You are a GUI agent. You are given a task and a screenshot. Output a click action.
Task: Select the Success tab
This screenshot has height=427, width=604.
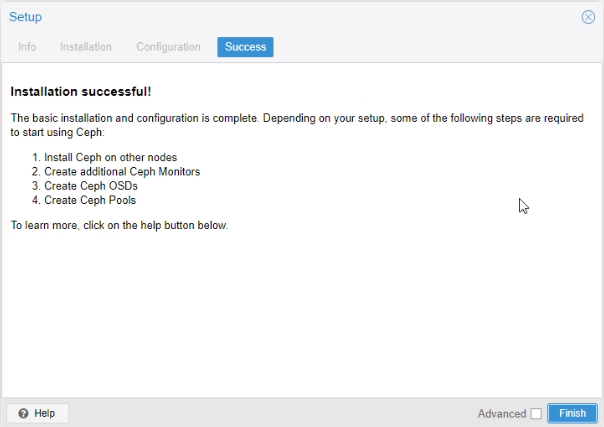tap(245, 47)
